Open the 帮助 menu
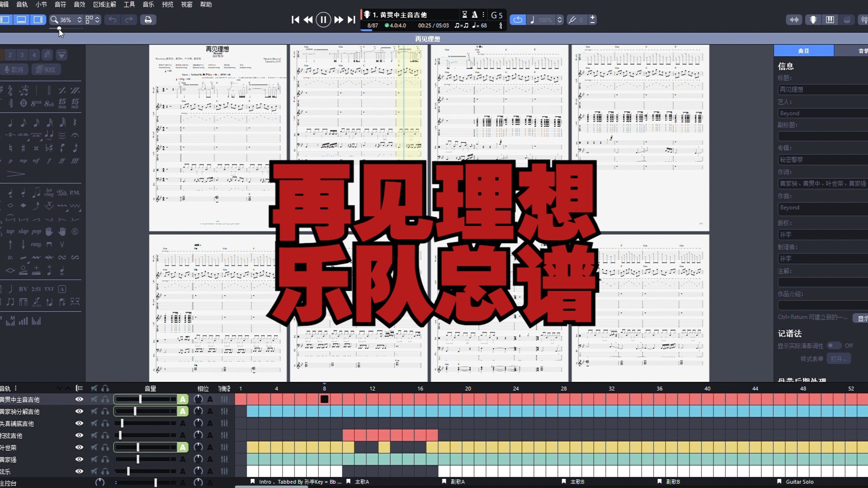Viewport: 868px width, 488px height. (206, 4)
